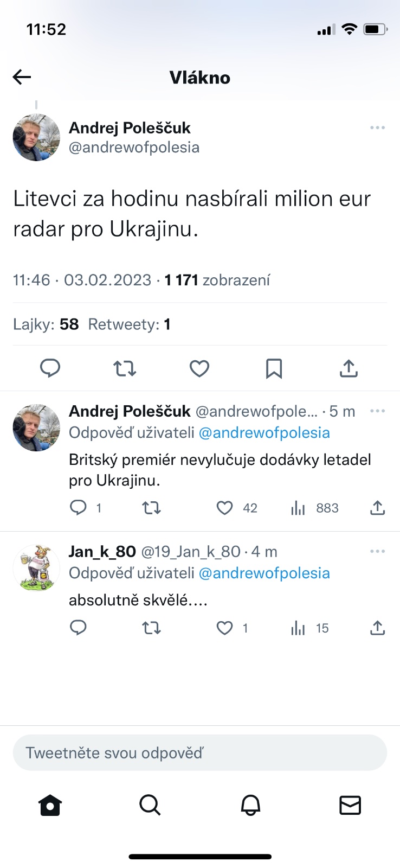Bookmark the main tweet

point(274,368)
